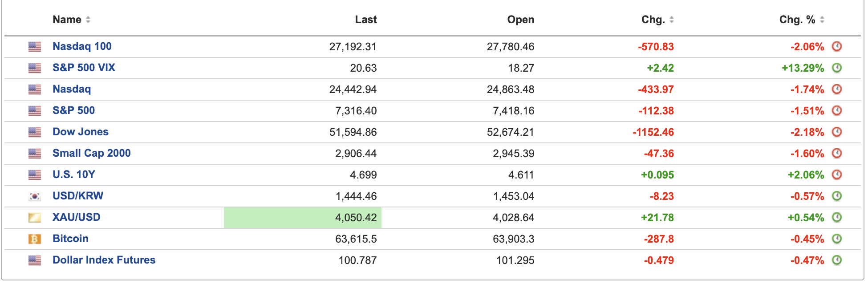Click the red clock icon in U.S. 10Y row
The width and height of the screenshot is (868, 284).
pos(837,174)
